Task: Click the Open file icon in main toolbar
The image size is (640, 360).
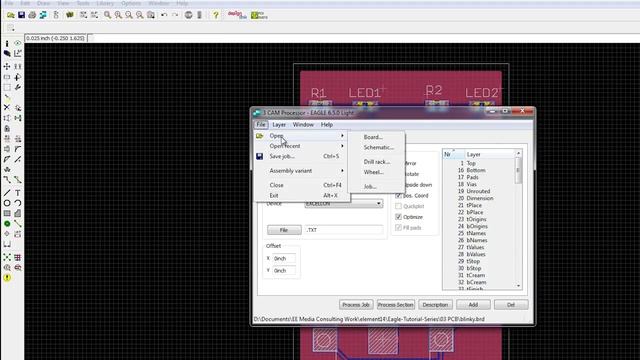Action: tap(11, 15)
